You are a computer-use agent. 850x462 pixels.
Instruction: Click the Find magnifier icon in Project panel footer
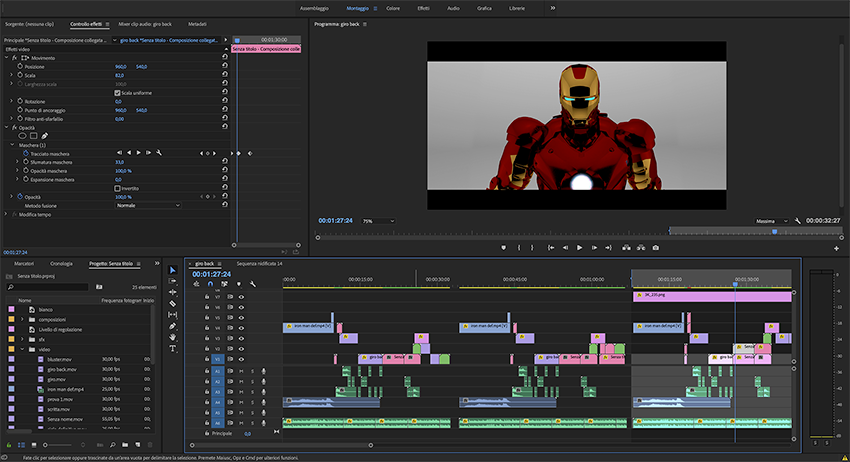tap(112, 445)
